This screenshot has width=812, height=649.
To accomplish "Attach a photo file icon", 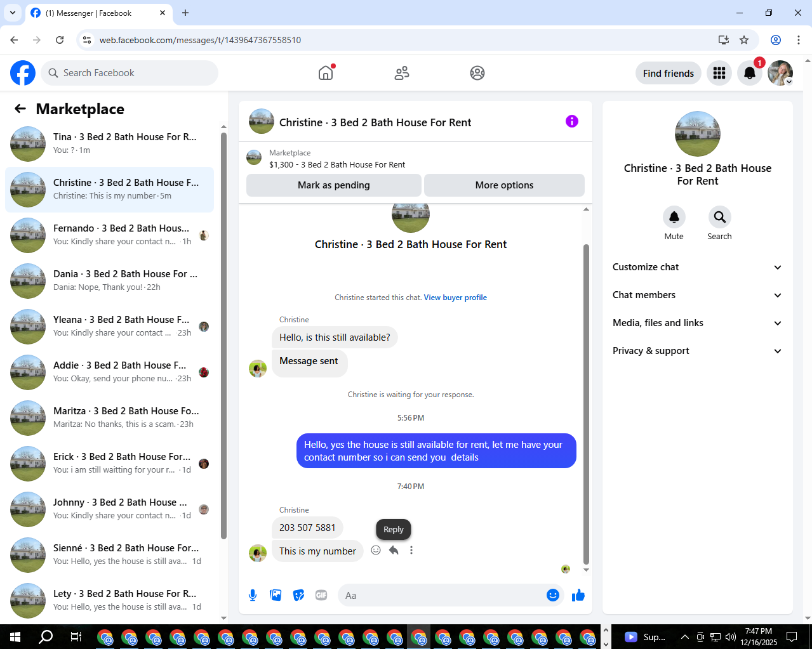I will tap(276, 595).
